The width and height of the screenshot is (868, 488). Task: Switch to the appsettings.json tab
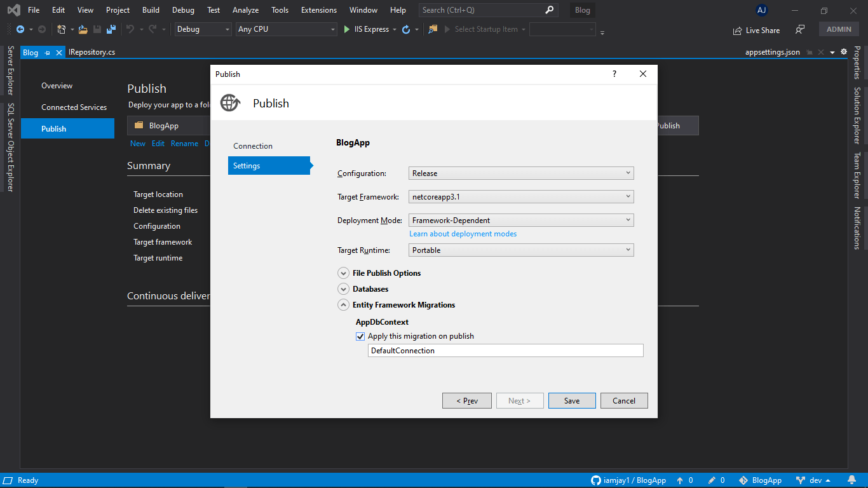coord(772,53)
